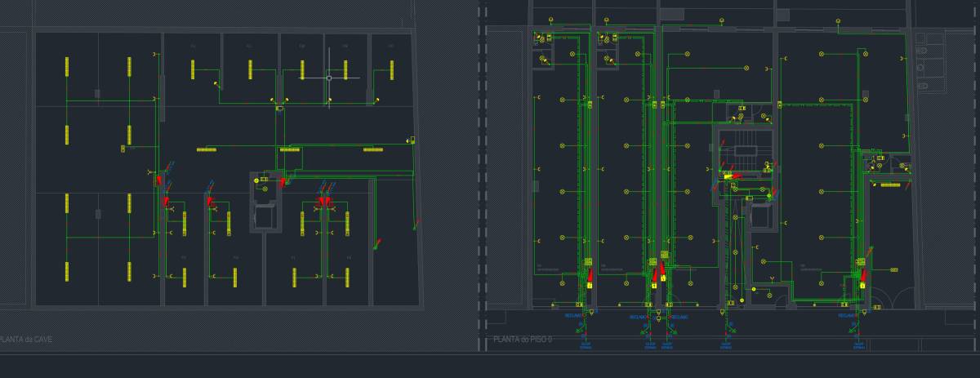Select the "PLANTA da CAVE" title text
The width and height of the screenshot is (980, 378).
click(x=26, y=339)
